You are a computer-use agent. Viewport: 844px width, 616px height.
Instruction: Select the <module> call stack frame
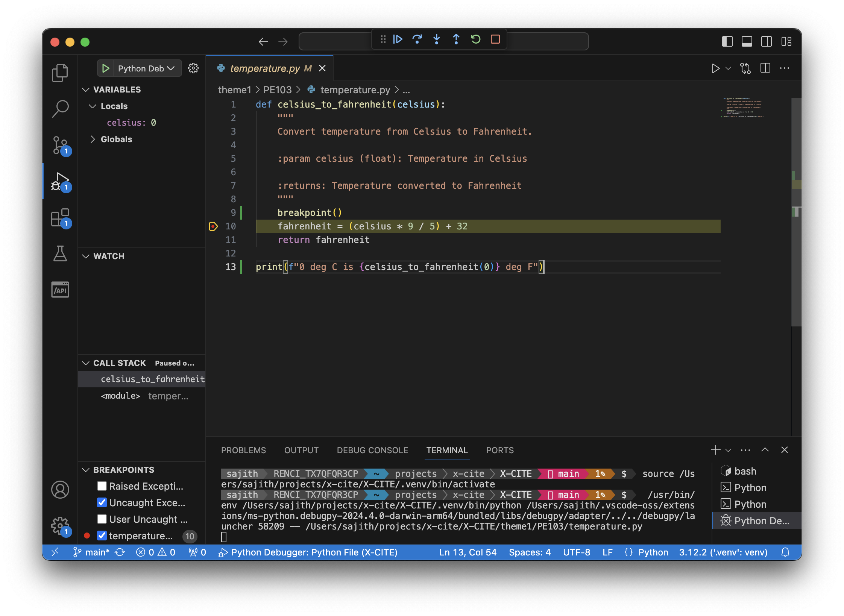point(120,396)
